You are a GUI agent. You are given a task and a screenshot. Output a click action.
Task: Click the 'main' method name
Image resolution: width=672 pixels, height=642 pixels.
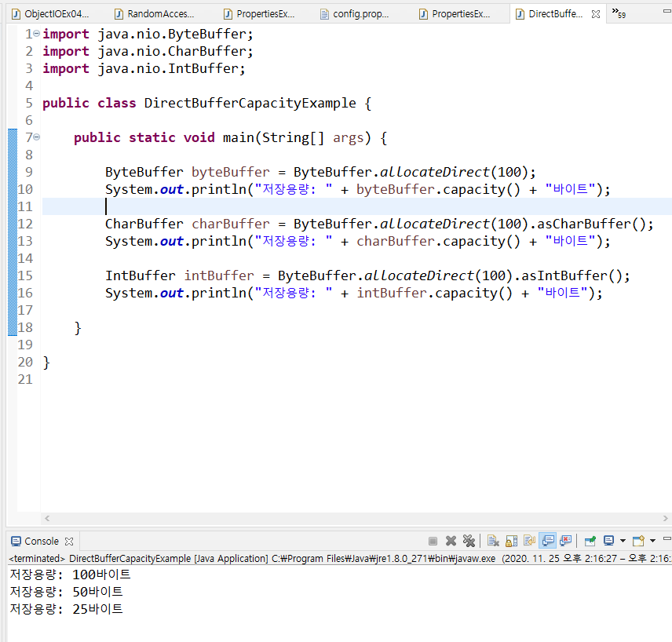239,138
